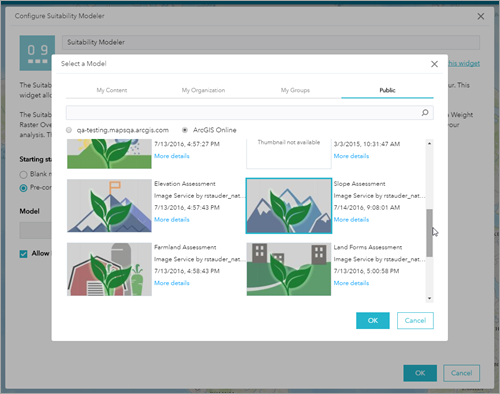The image size is (500, 394).
Task: Pick the Farmland Assessment barn thumbnail
Action: pos(109,269)
